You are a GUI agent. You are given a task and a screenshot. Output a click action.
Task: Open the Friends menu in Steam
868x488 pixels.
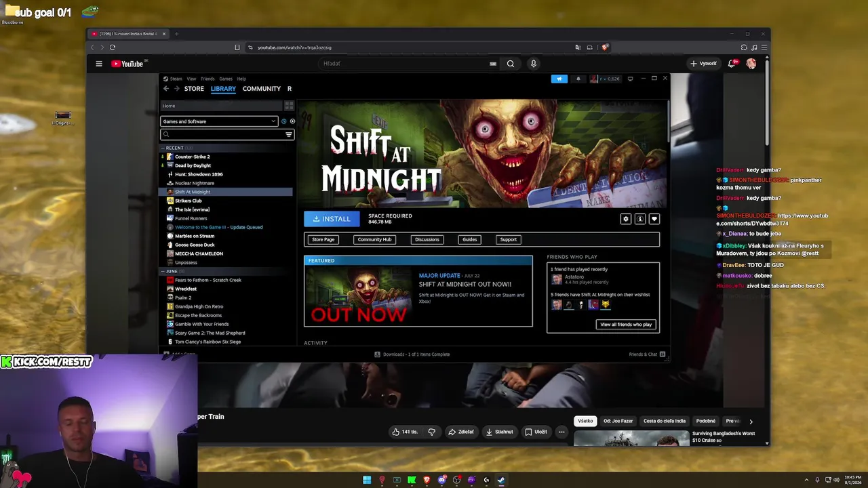(208, 79)
